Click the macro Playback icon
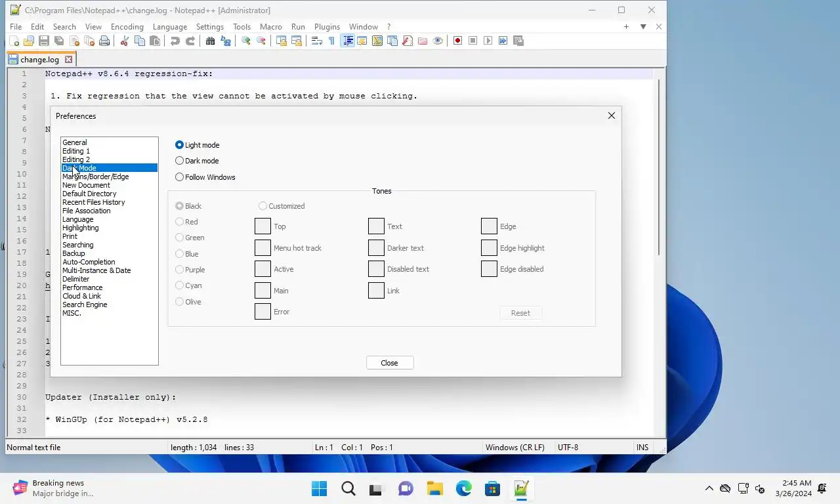840x504 pixels. [488, 41]
